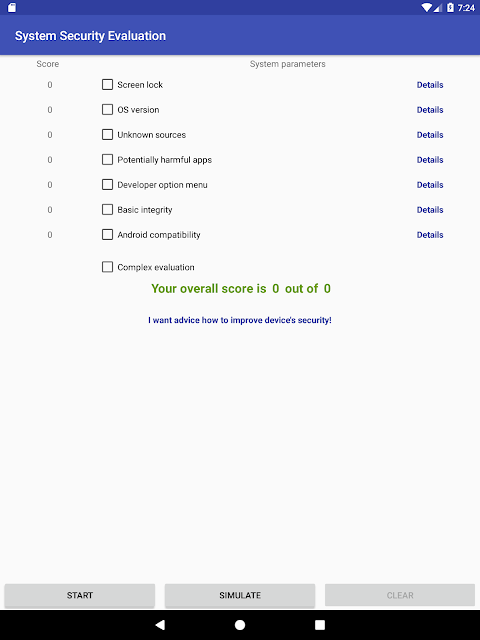View Details for Android compatibility
Viewport: 480px width, 640px height.
tap(430, 235)
